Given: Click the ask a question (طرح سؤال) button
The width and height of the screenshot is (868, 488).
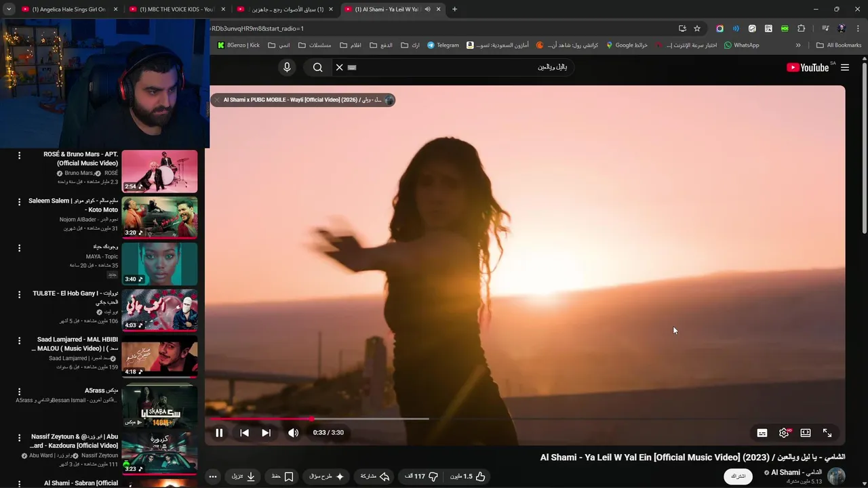Looking at the screenshot, I should 327,476.
